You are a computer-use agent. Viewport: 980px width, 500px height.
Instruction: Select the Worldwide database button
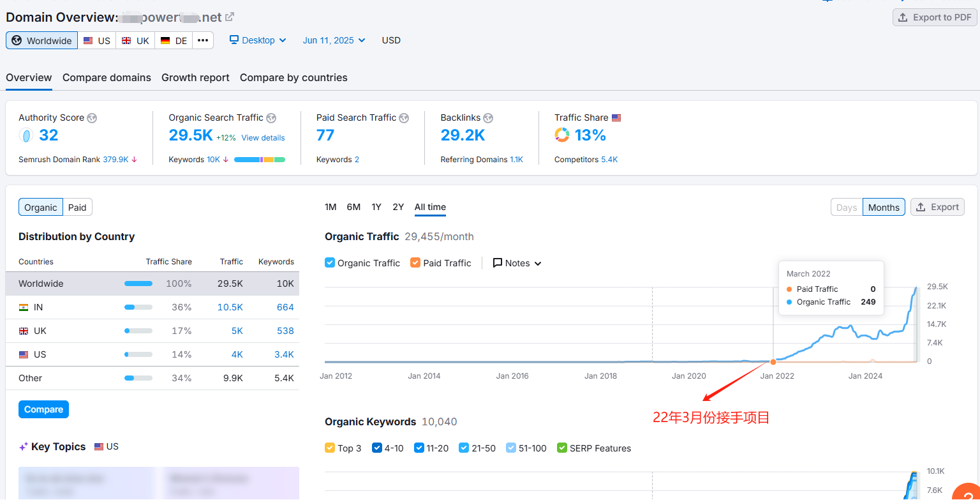point(42,40)
